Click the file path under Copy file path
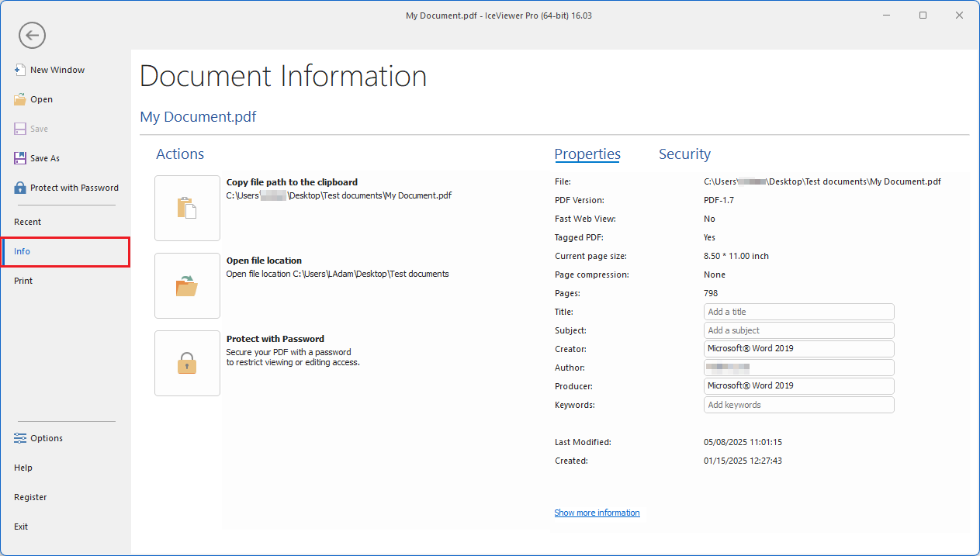 point(339,195)
